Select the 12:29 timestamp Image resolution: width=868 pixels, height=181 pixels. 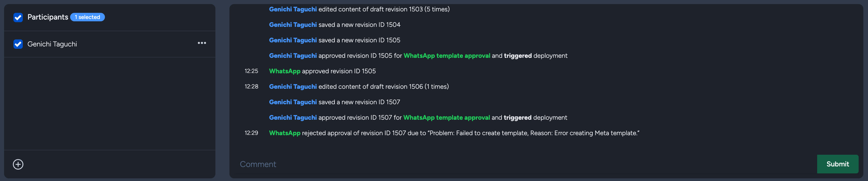click(x=251, y=133)
